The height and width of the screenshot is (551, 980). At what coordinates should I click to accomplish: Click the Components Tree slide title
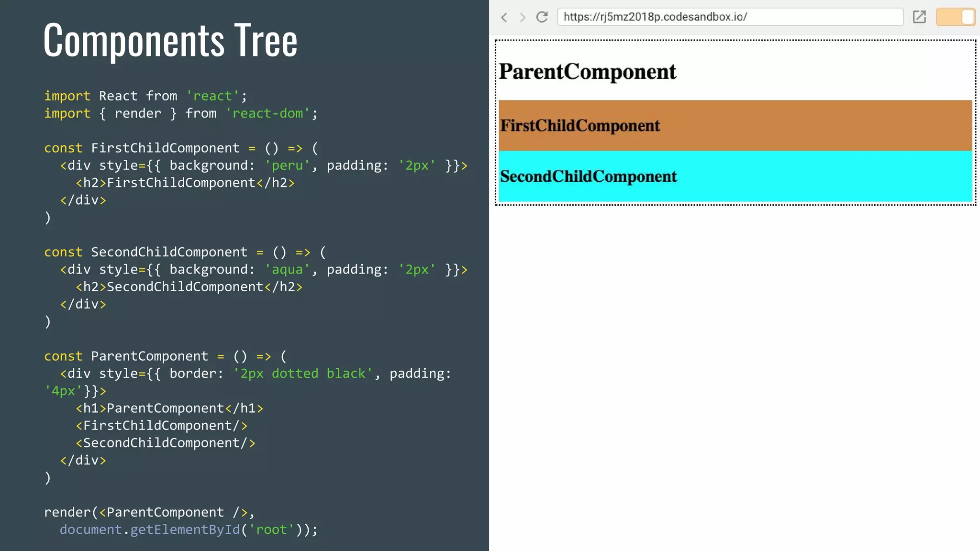[170, 41]
